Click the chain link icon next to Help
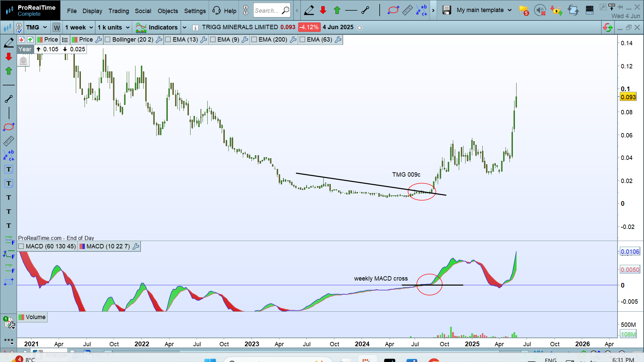 coord(246,10)
